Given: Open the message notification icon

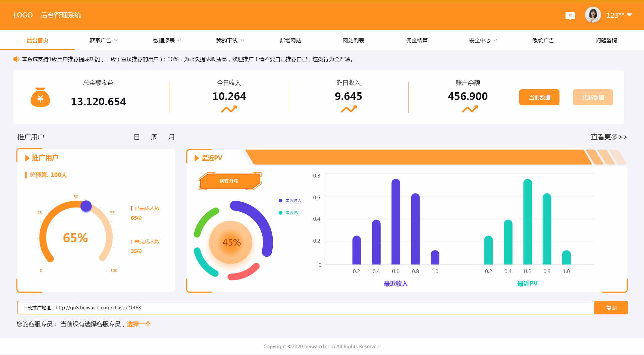Looking at the screenshot, I should click(570, 15).
